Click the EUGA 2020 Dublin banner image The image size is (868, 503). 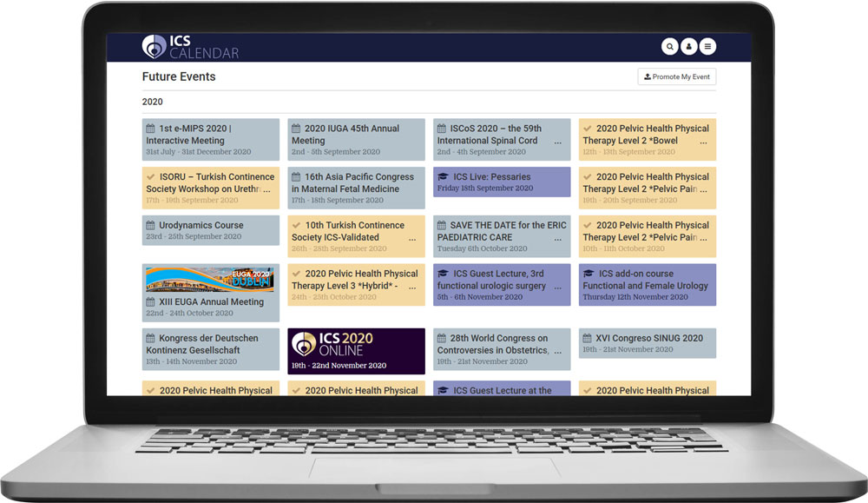point(210,279)
